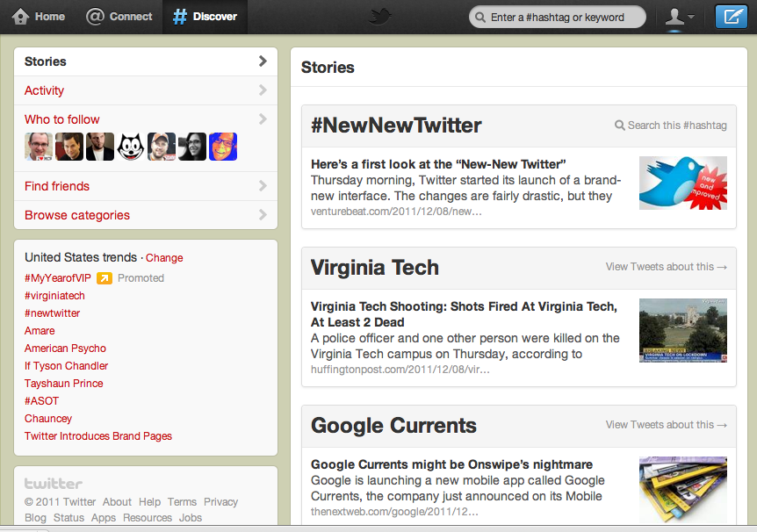Expand Who to follow chevron
Image resolution: width=757 pixels, height=532 pixels.
click(263, 119)
